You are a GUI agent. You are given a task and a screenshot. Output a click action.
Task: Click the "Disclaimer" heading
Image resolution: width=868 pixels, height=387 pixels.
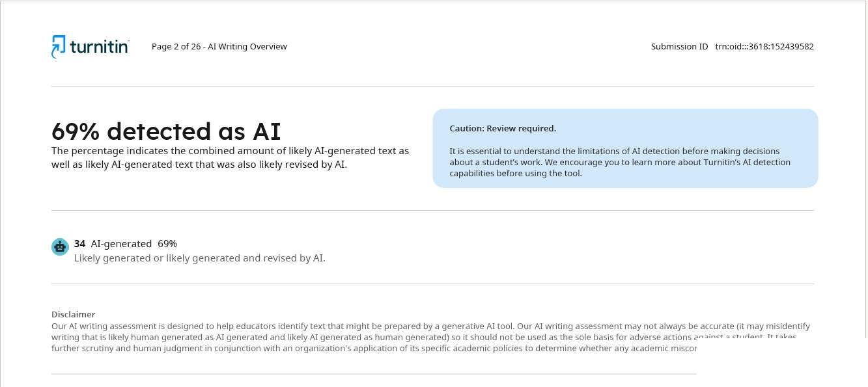[x=74, y=315]
